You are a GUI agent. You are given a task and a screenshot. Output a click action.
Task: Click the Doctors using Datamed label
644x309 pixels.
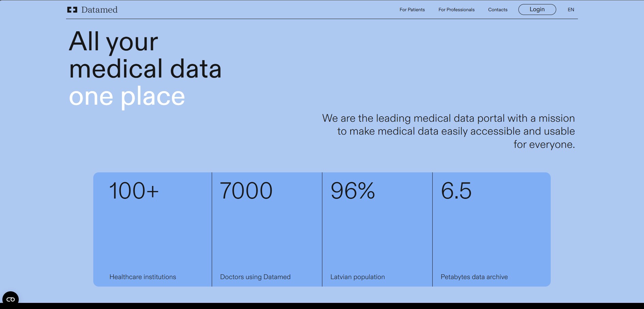coord(255,277)
